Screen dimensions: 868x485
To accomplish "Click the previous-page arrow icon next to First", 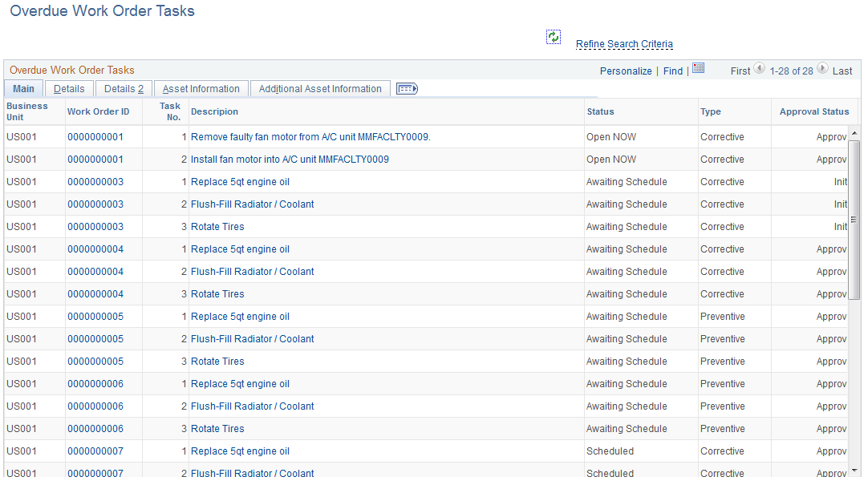I will pyautogui.click(x=759, y=70).
